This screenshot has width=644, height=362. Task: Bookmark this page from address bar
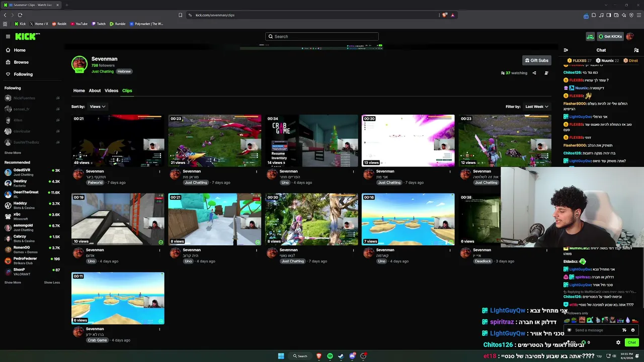coord(181,15)
